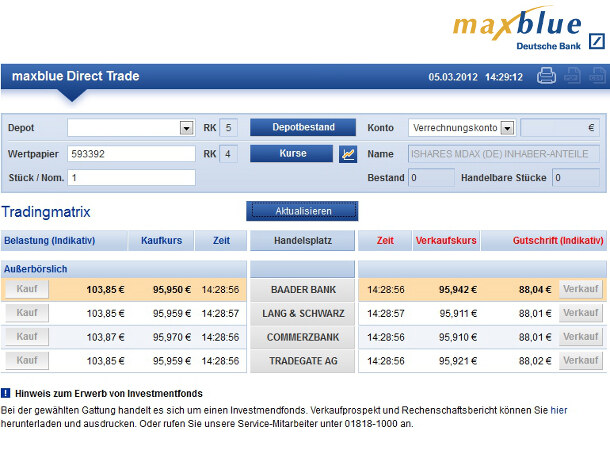This screenshot has height=450, width=610.
Task: Click Verkauf in the Tradegate AG row
Action: click(580, 361)
